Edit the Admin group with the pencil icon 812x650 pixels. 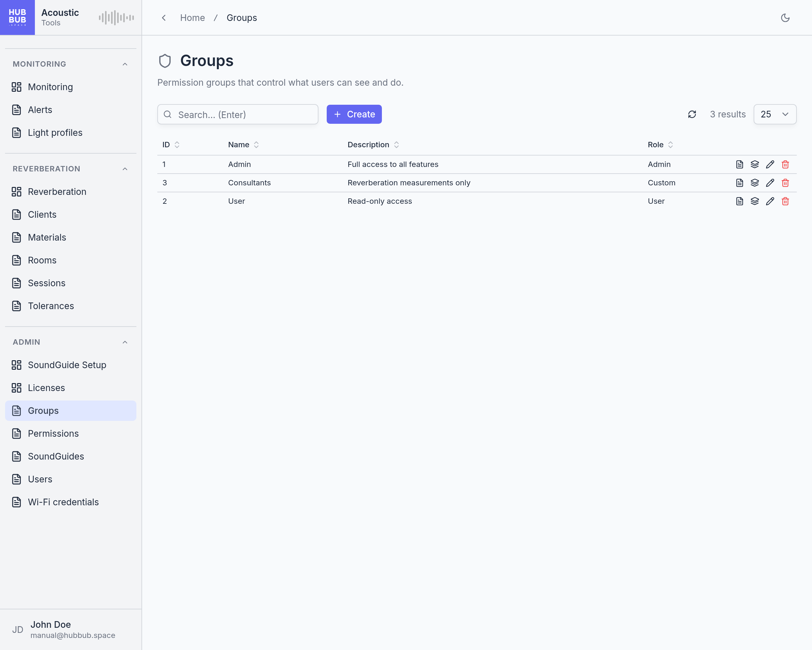770,164
